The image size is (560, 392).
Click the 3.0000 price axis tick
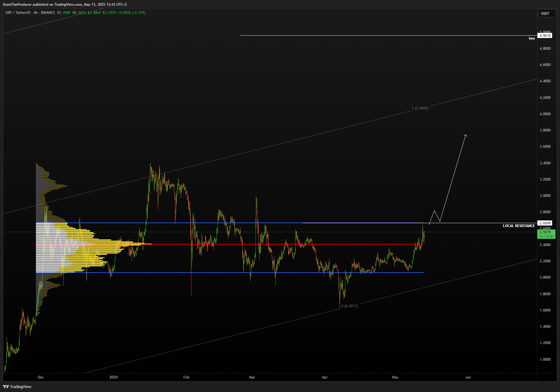tap(545, 196)
